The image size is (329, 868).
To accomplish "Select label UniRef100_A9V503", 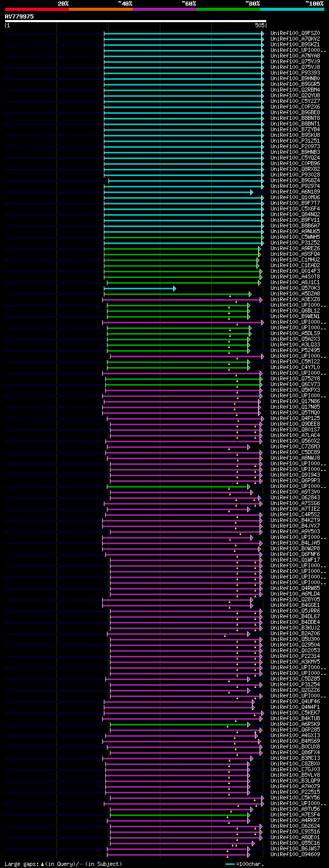I will (x=295, y=531).
